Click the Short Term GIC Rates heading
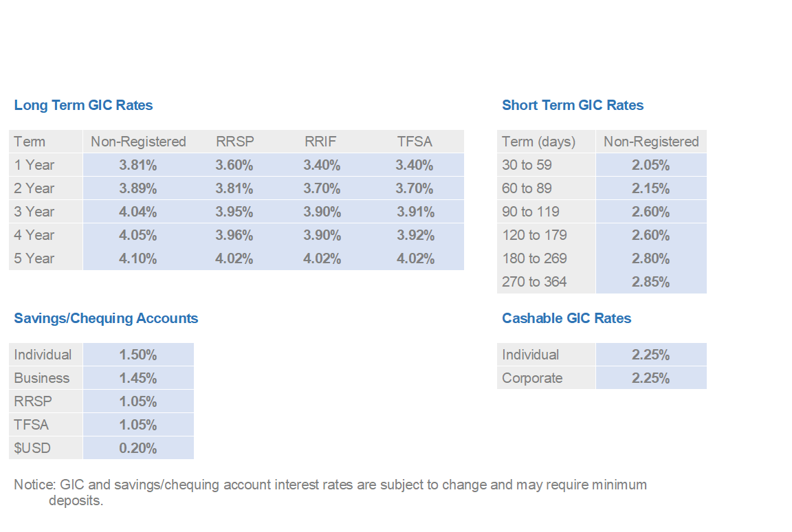This screenshot has width=792, height=532. (x=573, y=105)
